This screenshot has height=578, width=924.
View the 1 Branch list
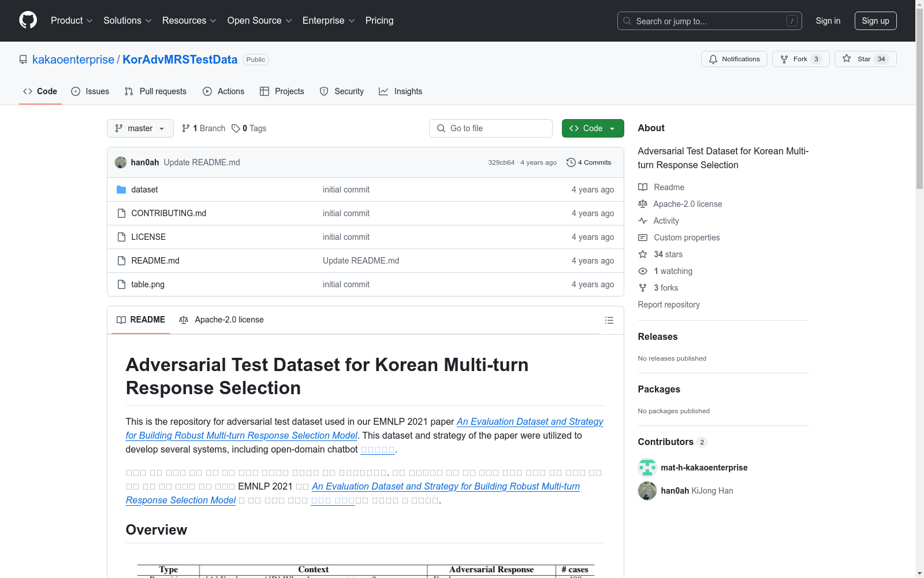point(203,128)
